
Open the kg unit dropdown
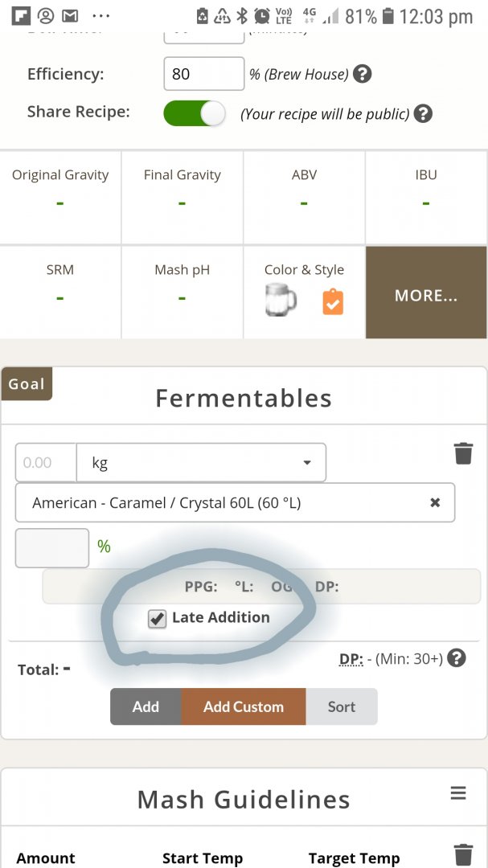[201, 463]
